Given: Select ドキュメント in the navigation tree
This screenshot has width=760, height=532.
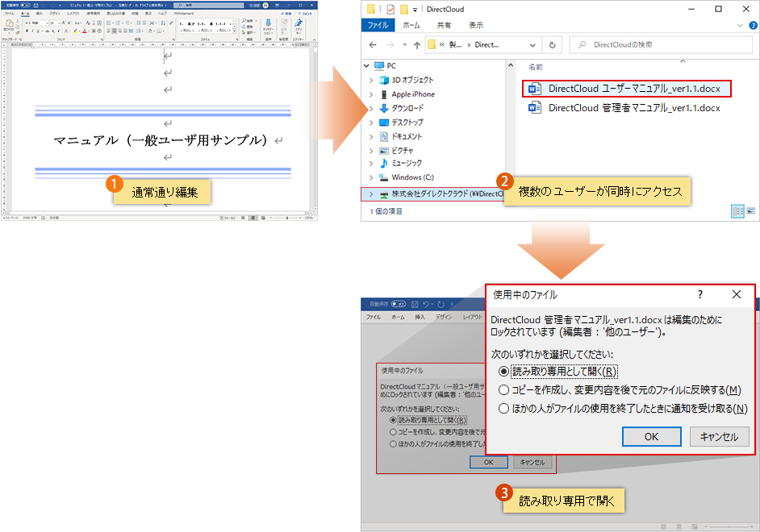Looking at the screenshot, I should coord(407,136).
